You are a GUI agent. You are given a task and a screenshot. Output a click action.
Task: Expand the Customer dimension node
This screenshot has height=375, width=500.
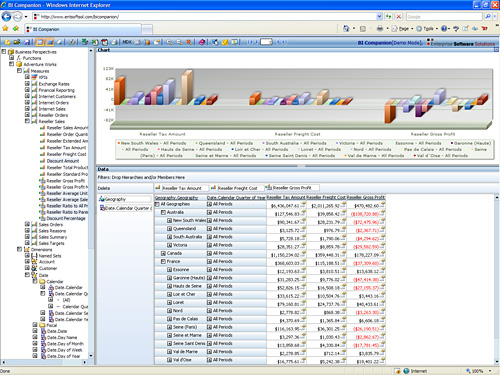point(27,268)
